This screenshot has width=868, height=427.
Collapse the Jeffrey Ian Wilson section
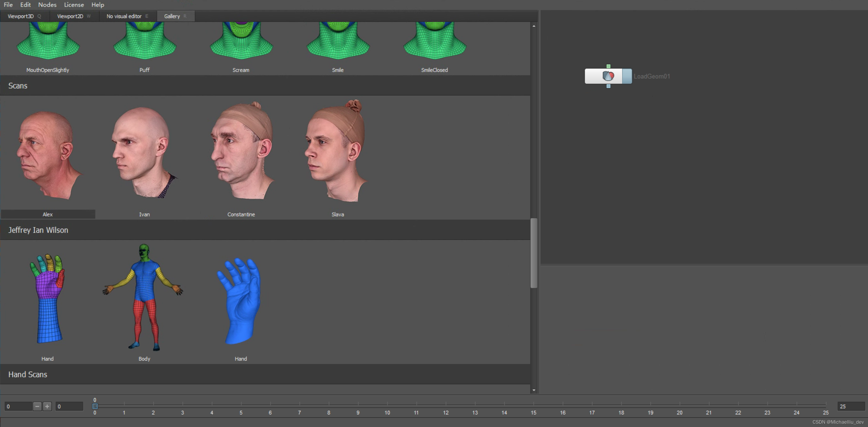(x=38, y=230)
